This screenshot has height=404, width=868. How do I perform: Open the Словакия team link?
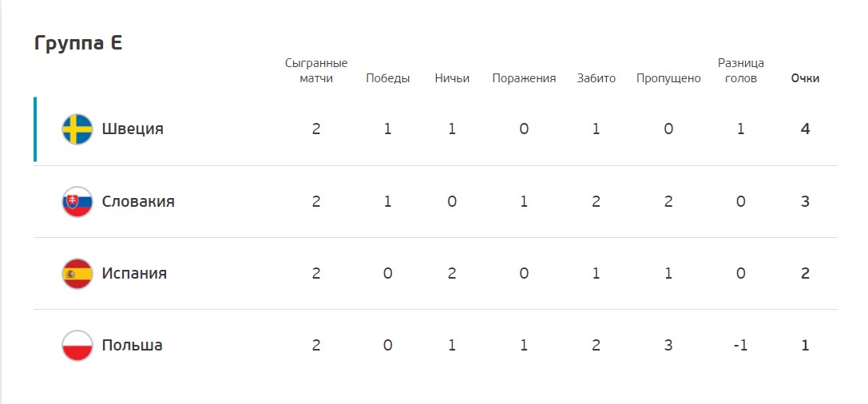pyautogui.click(x=138, y=201)
